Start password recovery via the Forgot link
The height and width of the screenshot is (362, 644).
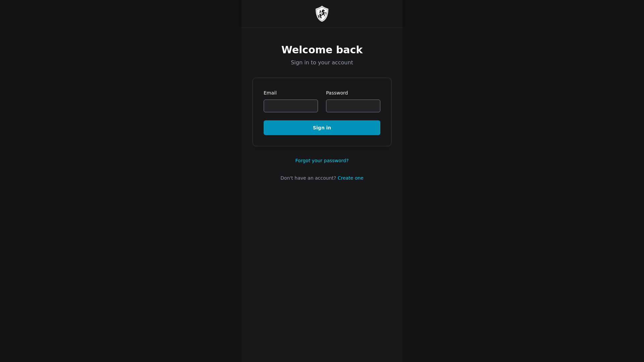(x=322, y=161)
